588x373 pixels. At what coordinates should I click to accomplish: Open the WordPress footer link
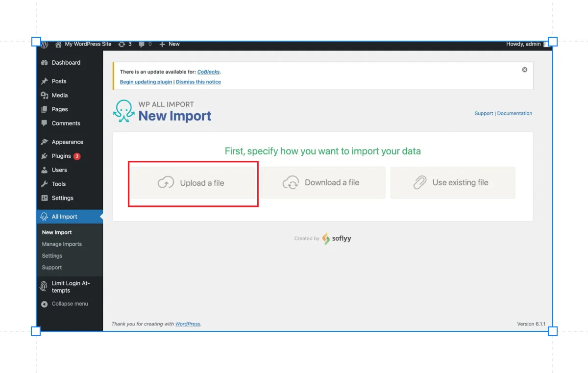pos(188,324)
